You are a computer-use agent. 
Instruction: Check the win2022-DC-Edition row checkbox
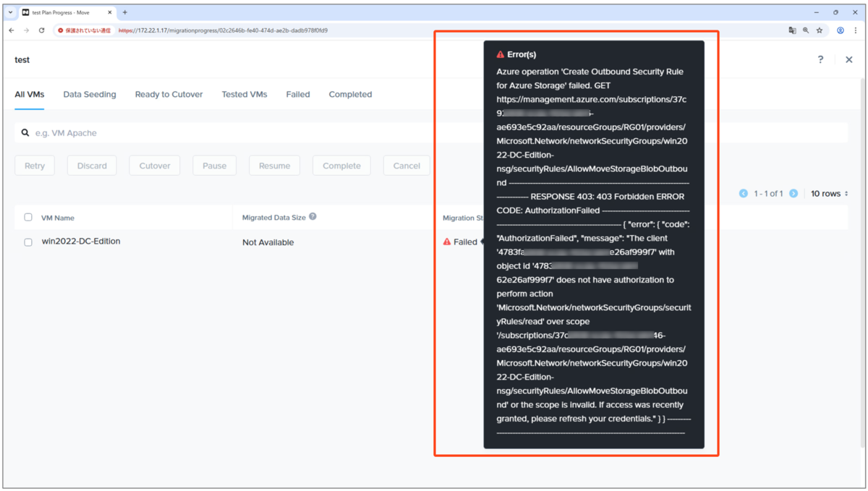28,242
